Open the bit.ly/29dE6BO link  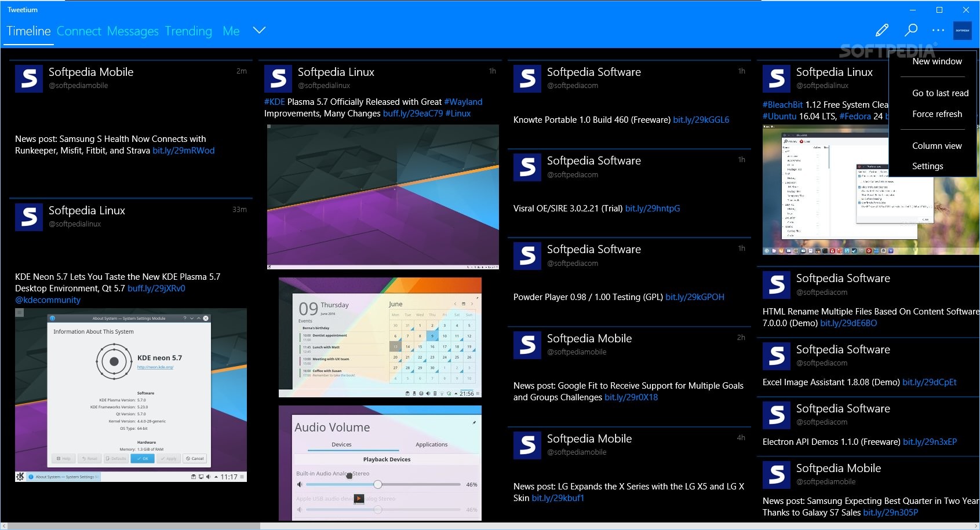pyautogui.click(x=849, y=323)
